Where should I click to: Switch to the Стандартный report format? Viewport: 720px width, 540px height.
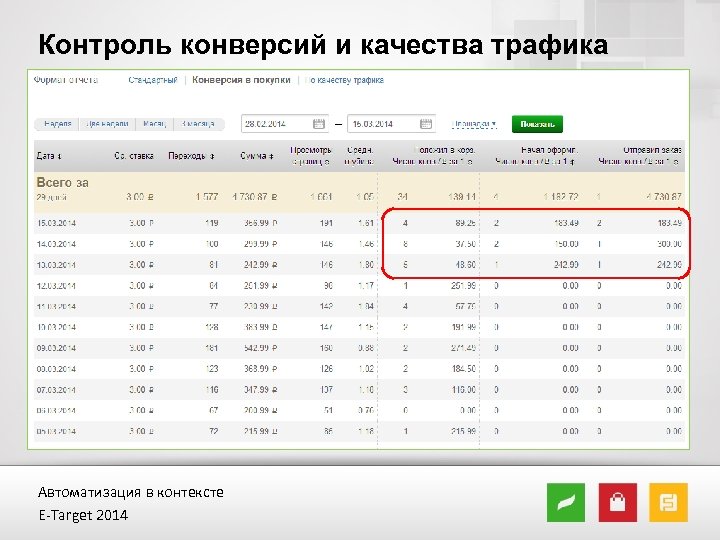[x=153, y=80]
